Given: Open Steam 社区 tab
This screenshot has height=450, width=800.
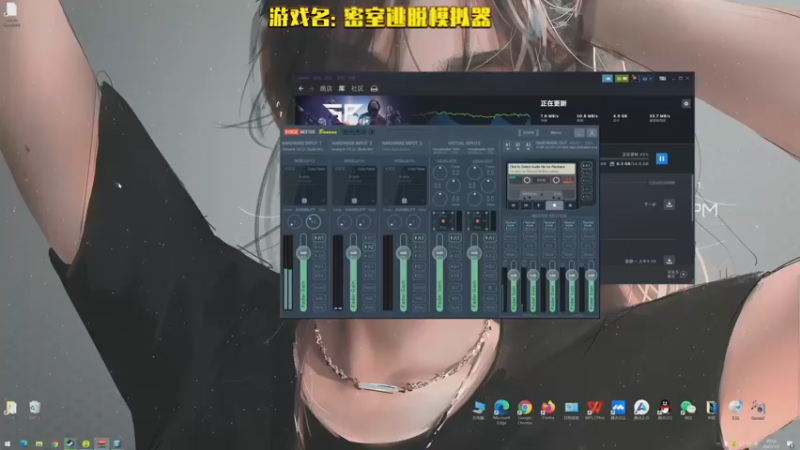Looking at the screenshot, I should coord(357,89).
